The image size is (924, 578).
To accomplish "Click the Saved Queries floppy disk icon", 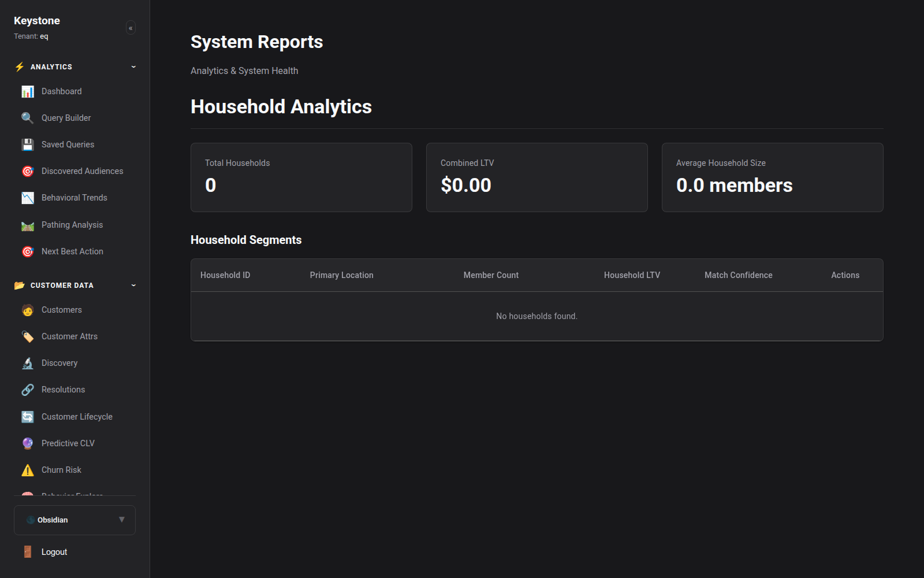I will tap(28, 144).
